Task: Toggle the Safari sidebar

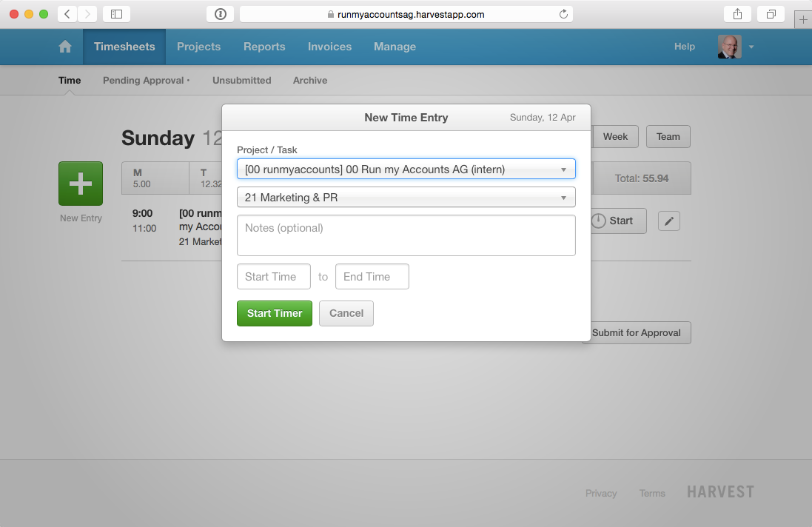Action: click(116, 14)
